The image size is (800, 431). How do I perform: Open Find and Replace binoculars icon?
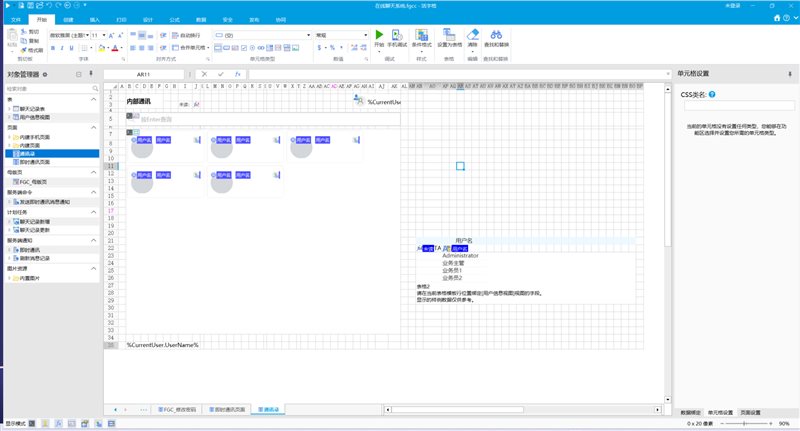coord(496,35)
